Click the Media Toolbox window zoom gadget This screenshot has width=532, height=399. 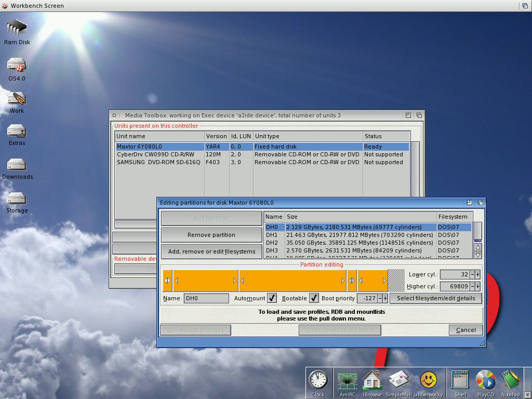click(408, 115)
